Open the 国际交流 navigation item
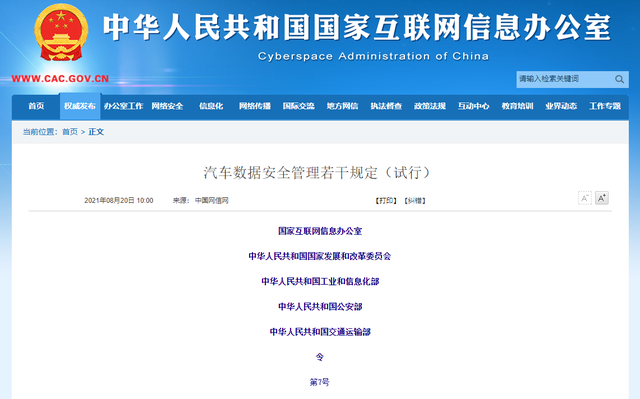Image resolution: width=640 pixels, height=399 pixels. pos(298,106)
